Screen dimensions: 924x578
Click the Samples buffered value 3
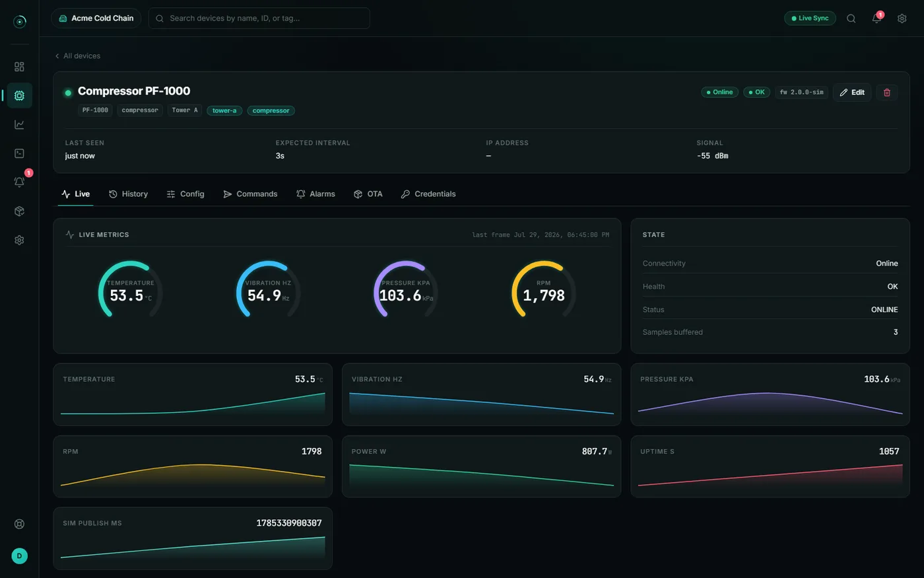[896, 332]
